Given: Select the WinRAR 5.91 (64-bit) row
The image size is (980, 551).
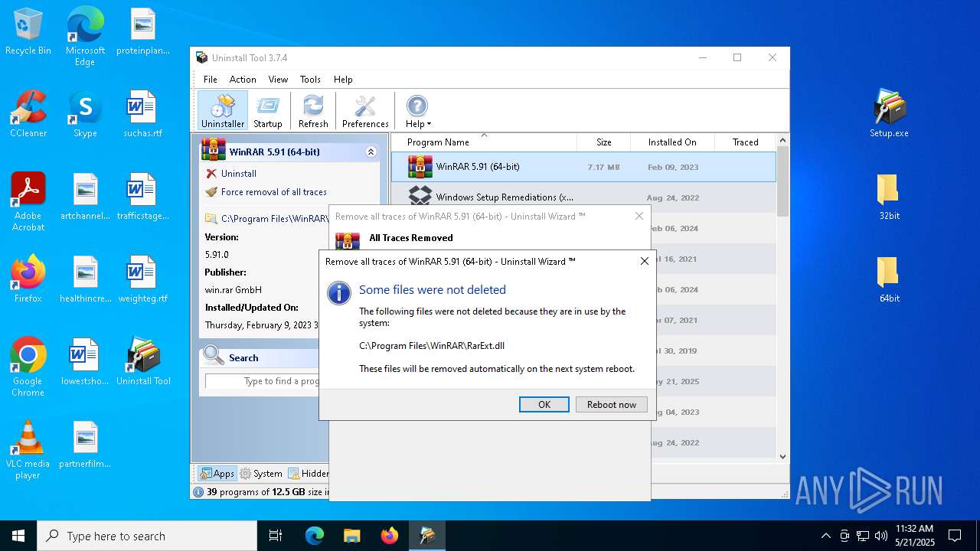Looking at the screenshot, I should click(x=583, y=167).
